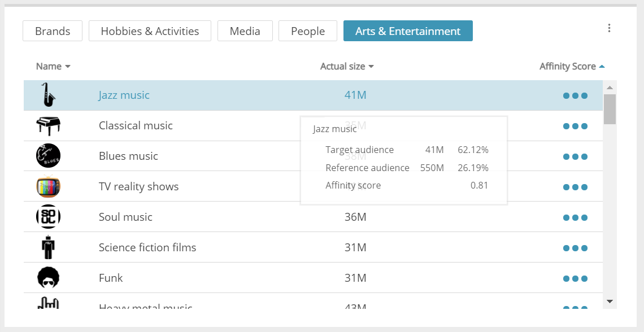Click the Soul music logo icon

click(x=48, y=217)
